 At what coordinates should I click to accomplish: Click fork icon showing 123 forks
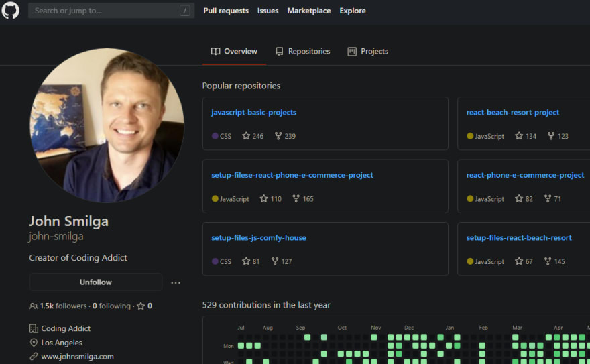click(x=551, y=136)
